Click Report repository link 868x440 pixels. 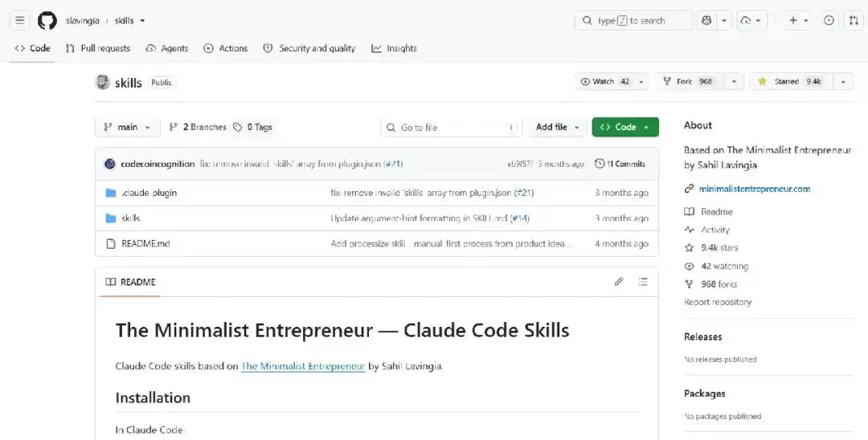pos(718,303)
